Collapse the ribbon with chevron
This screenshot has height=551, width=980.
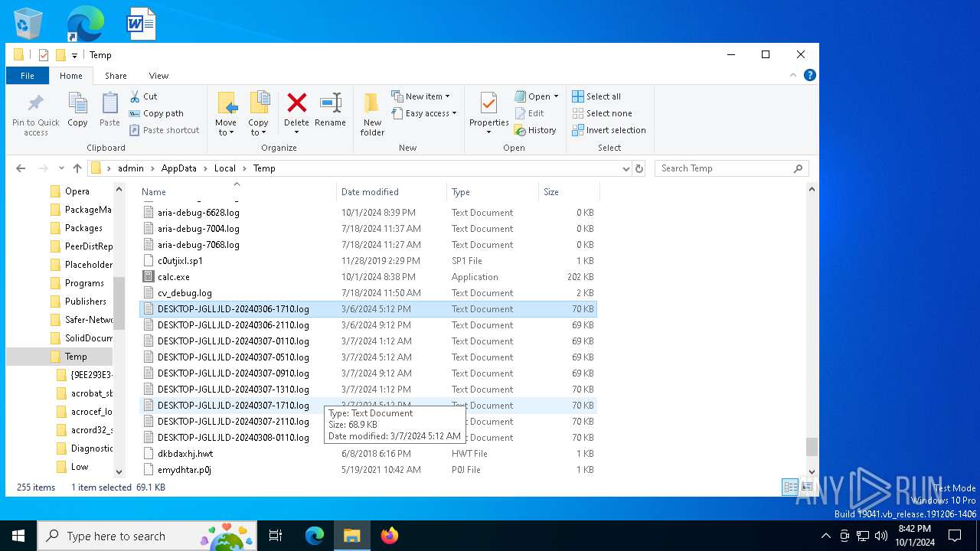point(793,75)
